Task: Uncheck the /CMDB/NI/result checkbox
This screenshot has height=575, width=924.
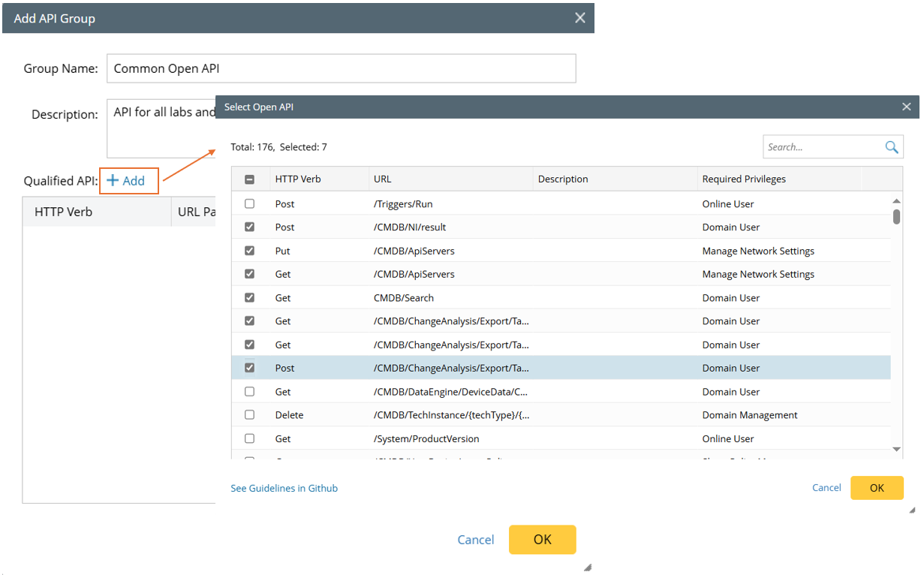Action: point(250,227)
